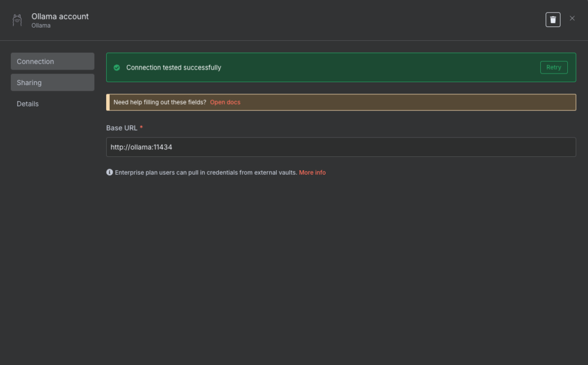Click the Ollama llama logo icon

pyautogui.click(x=17, y=20)
